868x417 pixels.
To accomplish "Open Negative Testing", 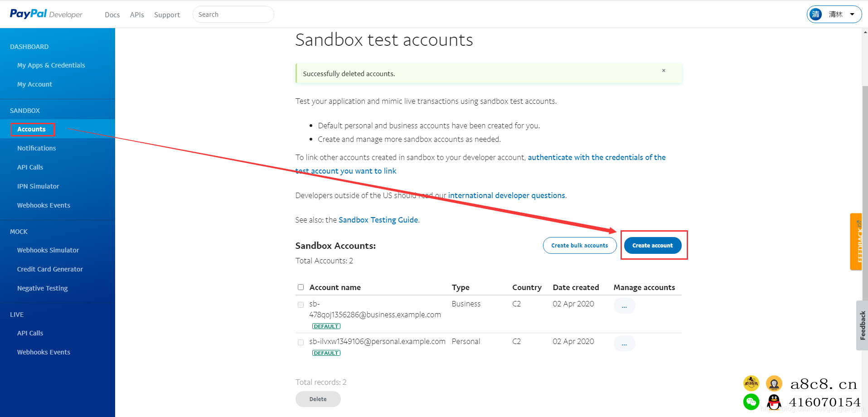I will (x=43, y=288).
